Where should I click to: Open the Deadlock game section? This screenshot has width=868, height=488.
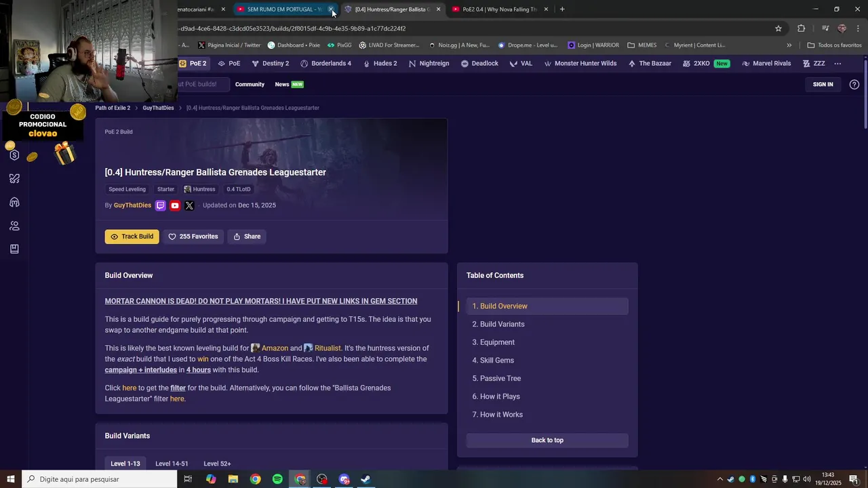479,63
